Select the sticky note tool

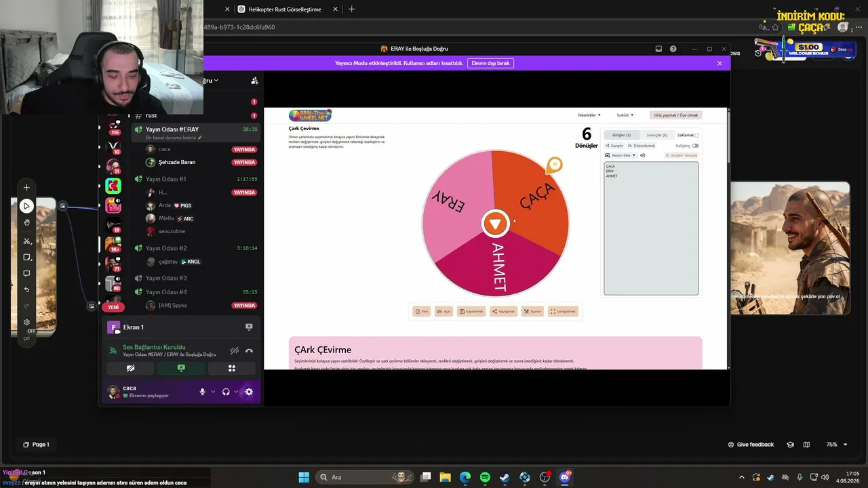[x=26, y=258]
